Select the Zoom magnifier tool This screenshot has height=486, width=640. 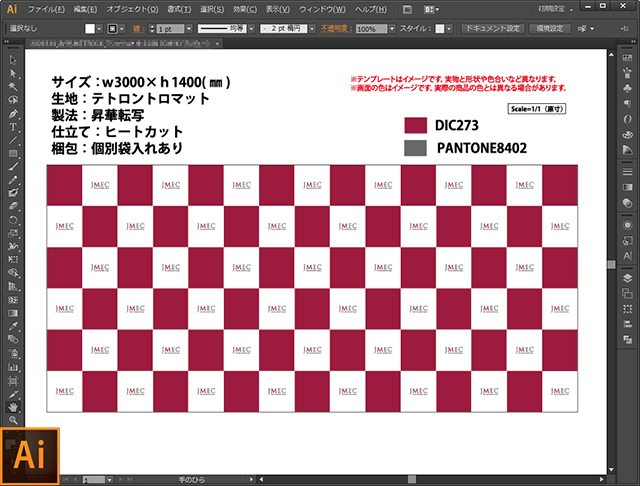point(14,421)
